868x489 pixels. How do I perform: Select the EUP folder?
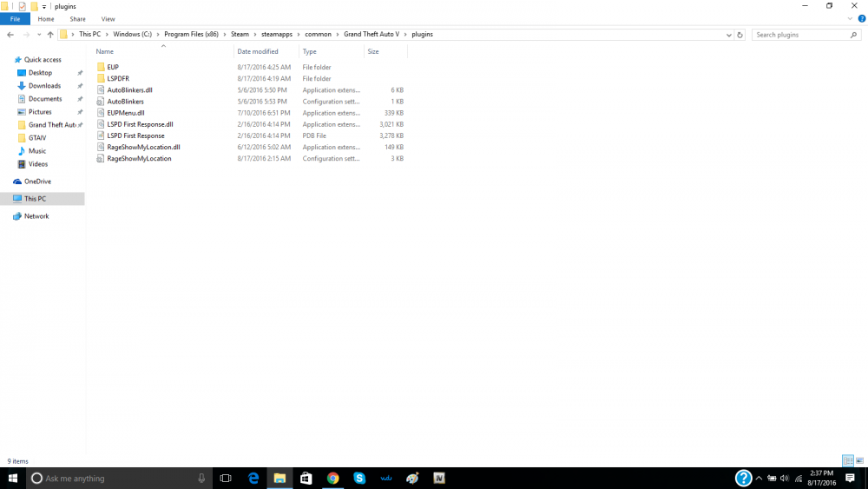(x=113, y=67)
